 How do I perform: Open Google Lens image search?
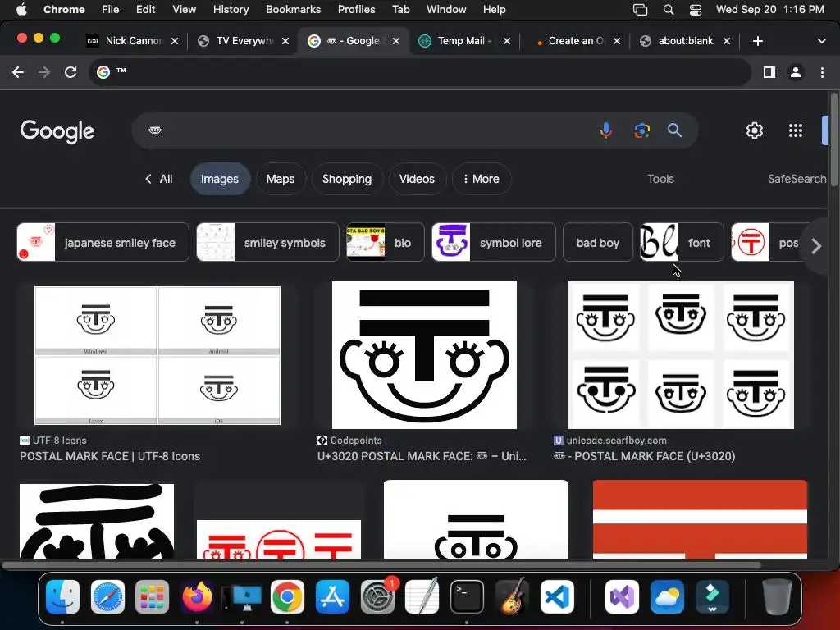point(641,130)
